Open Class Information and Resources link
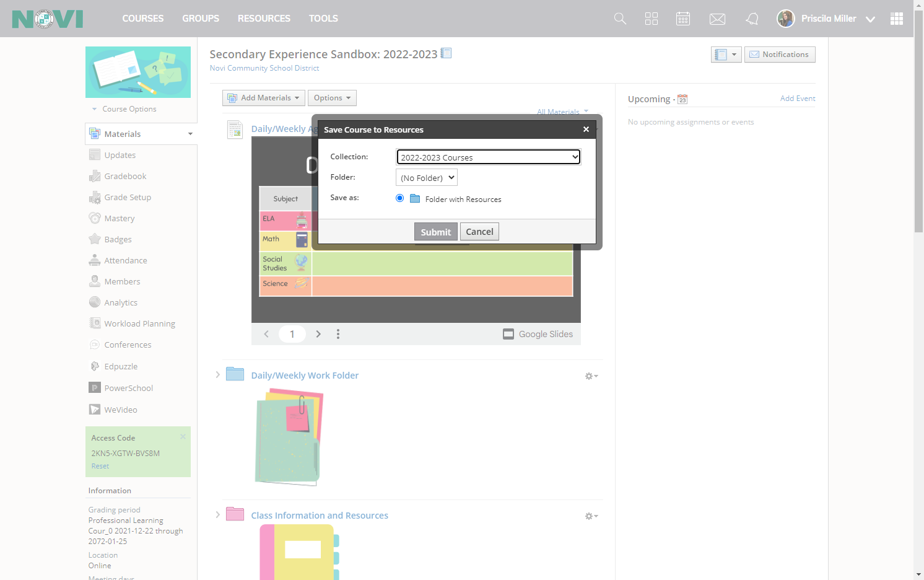Screen dimensions: 924x580 [320, 516]
